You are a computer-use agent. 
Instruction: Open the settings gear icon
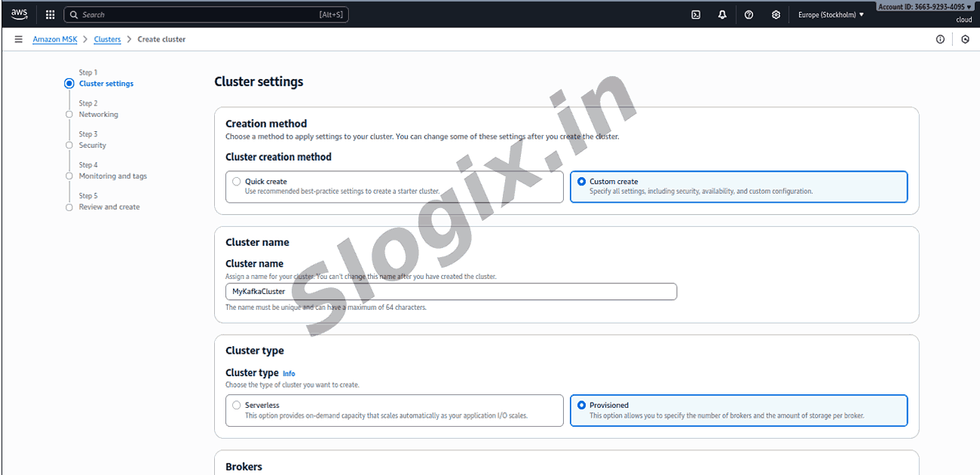tap(776, 14)
